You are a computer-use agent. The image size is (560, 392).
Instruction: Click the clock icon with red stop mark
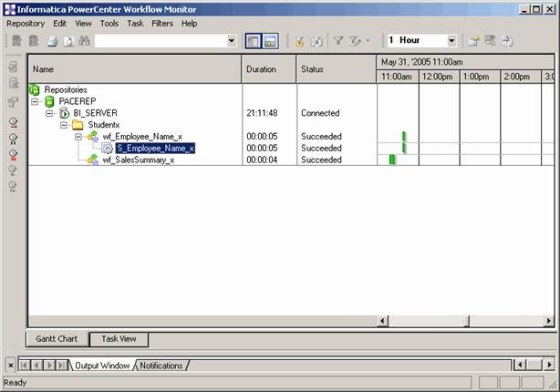click(13, 154)
